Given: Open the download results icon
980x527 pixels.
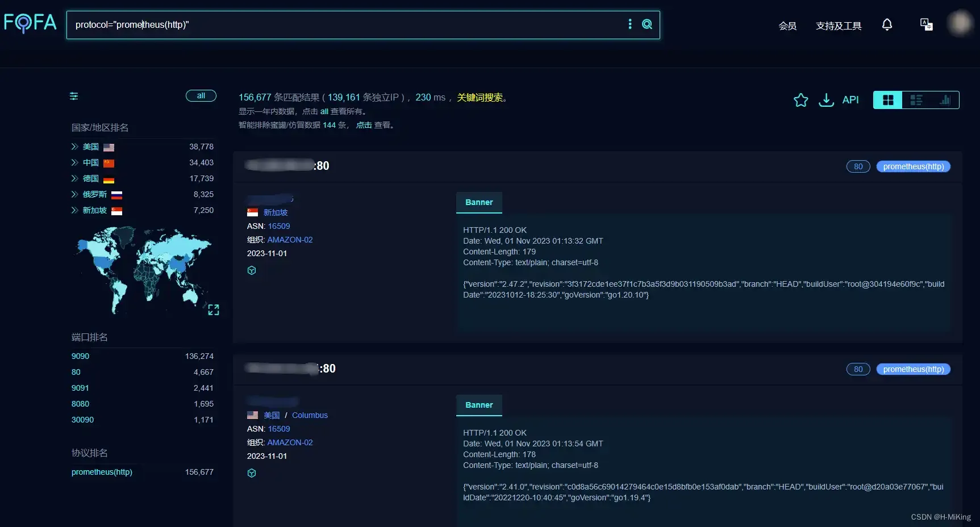Looking at the screenshot, I should (827, 99).
